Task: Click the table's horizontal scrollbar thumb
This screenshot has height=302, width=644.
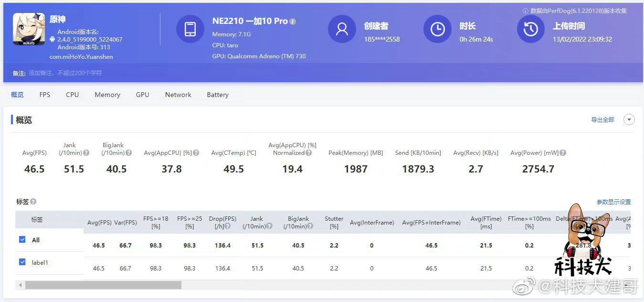Action: click(103, 285)
